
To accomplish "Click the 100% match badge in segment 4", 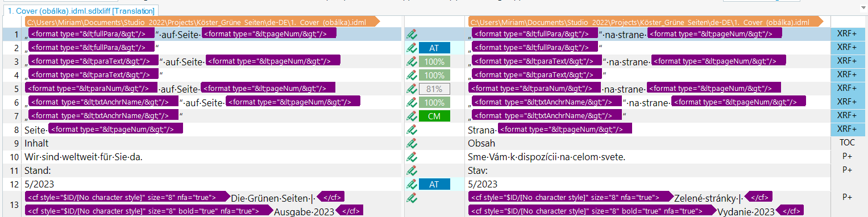I will 434,75.
